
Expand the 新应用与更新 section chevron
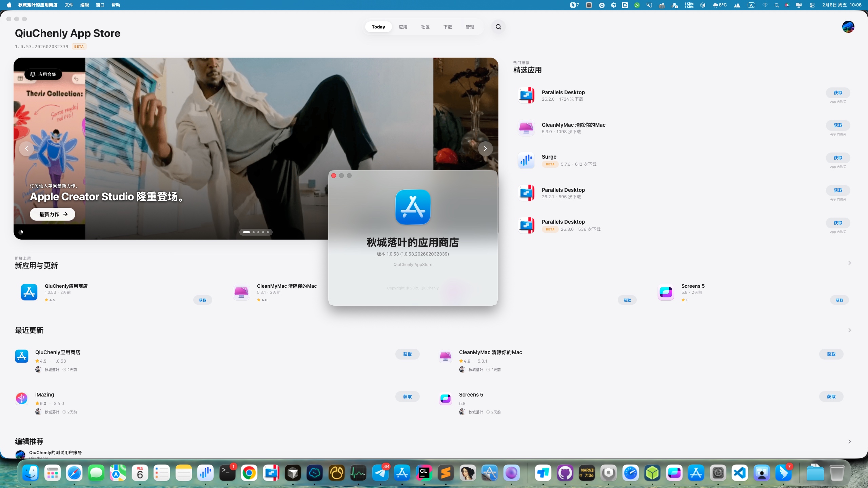pos(849,263)
